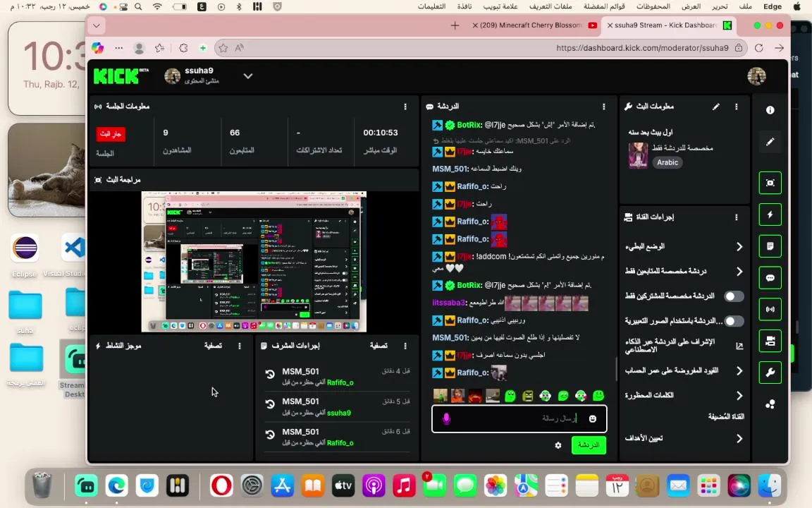This screenshot has height=508, width=812.
Task: Expand the تعيين الأهداف goals option
Action: point(739,439)
